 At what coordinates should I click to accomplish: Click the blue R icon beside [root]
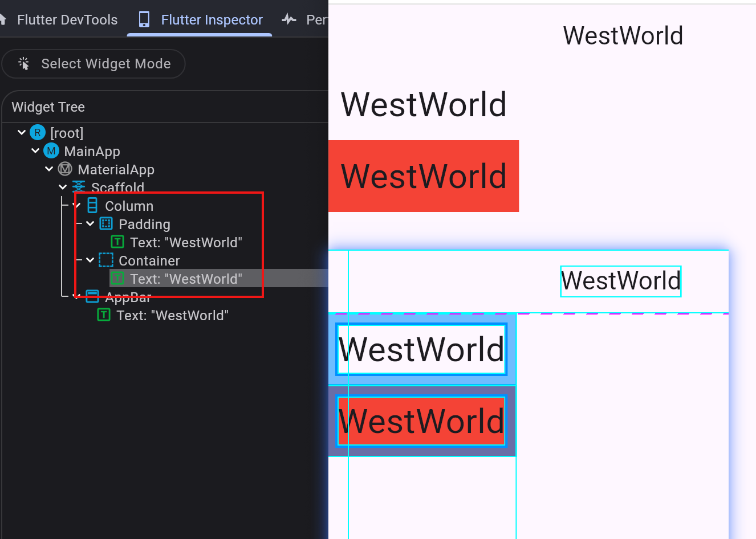(38, 133)
